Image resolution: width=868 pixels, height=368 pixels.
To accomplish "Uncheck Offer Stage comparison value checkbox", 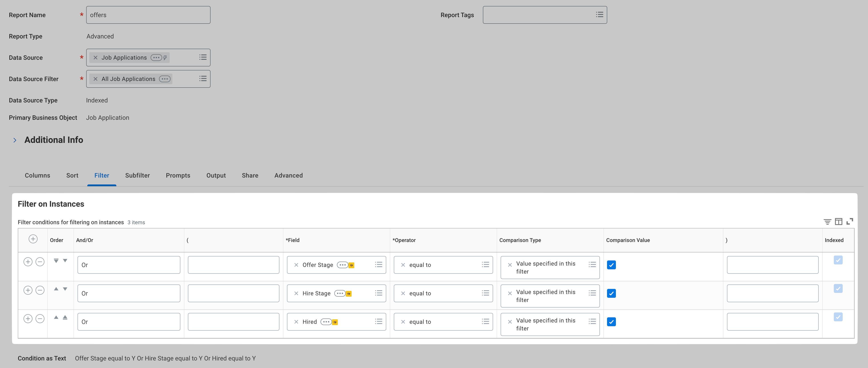I will (x=611, y=265).
